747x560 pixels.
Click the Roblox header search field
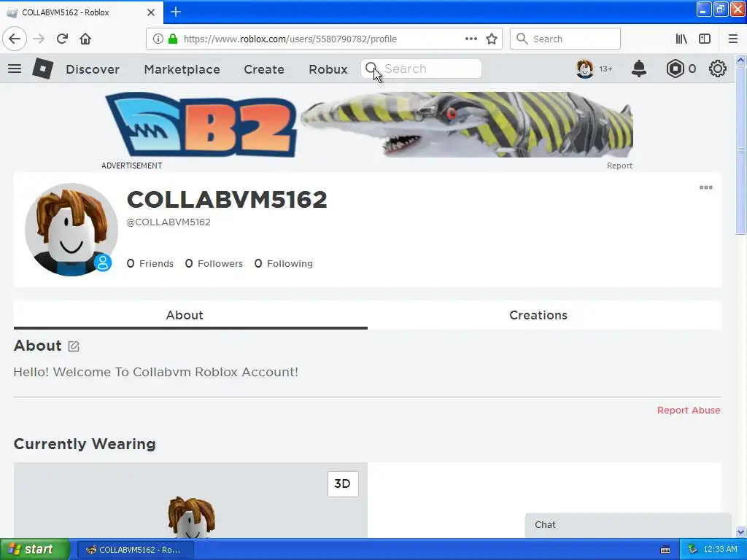coord(422,69)
